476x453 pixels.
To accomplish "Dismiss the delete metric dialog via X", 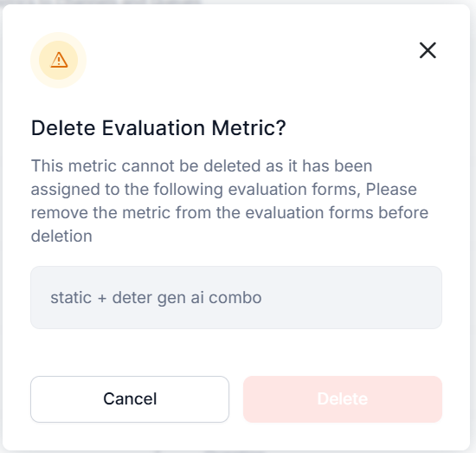I will 428,50.
